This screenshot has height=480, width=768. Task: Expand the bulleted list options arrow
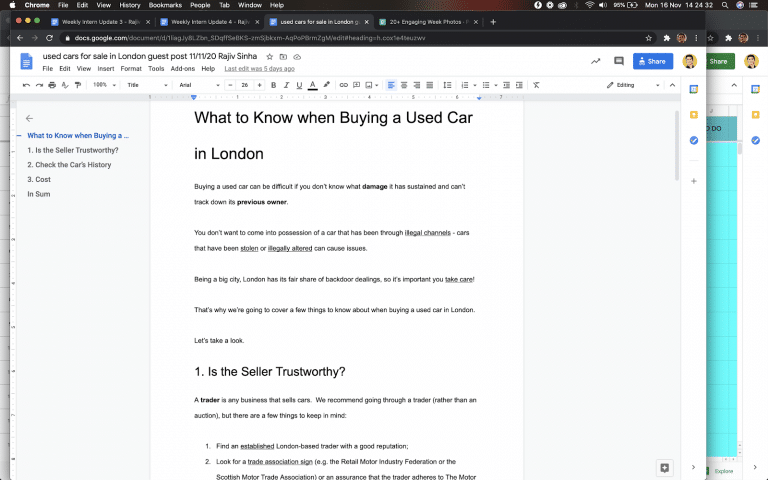[x=496, y=85]
